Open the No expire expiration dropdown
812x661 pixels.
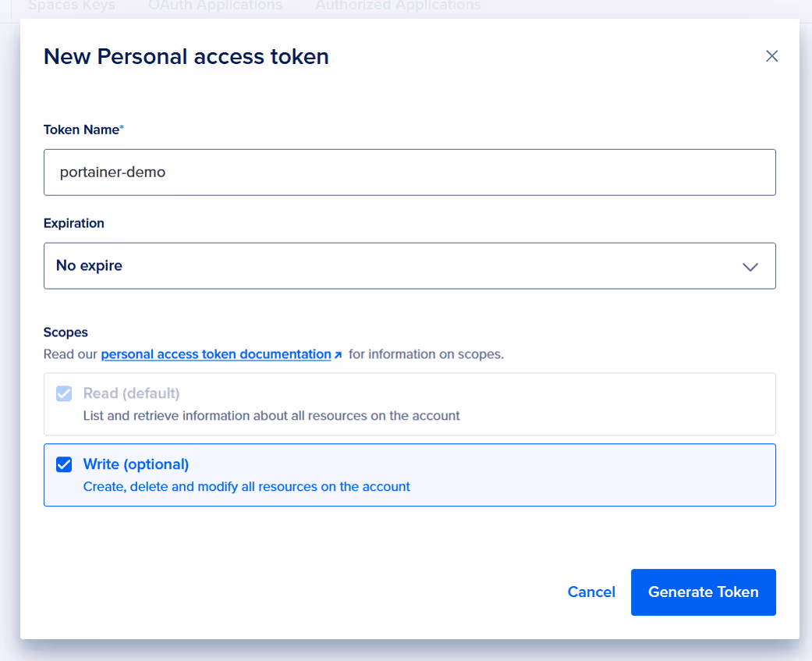[410, 266]
